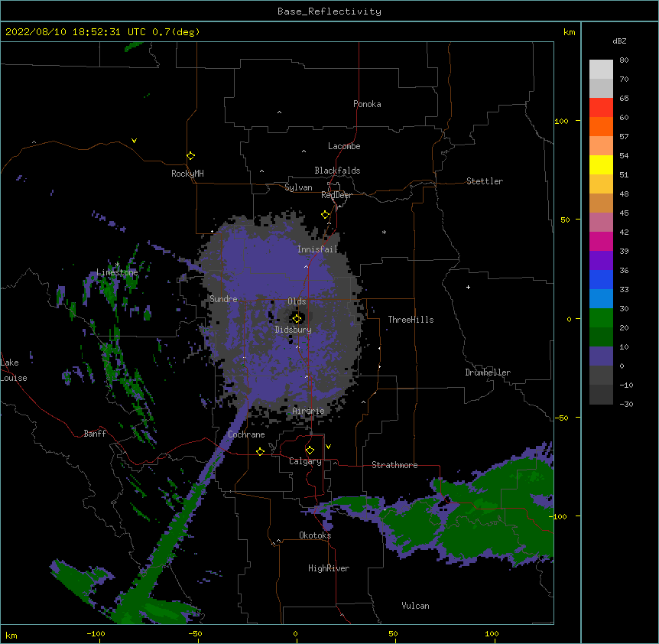
Task: Click the Blackfalds city label
Action: point(337,171)
